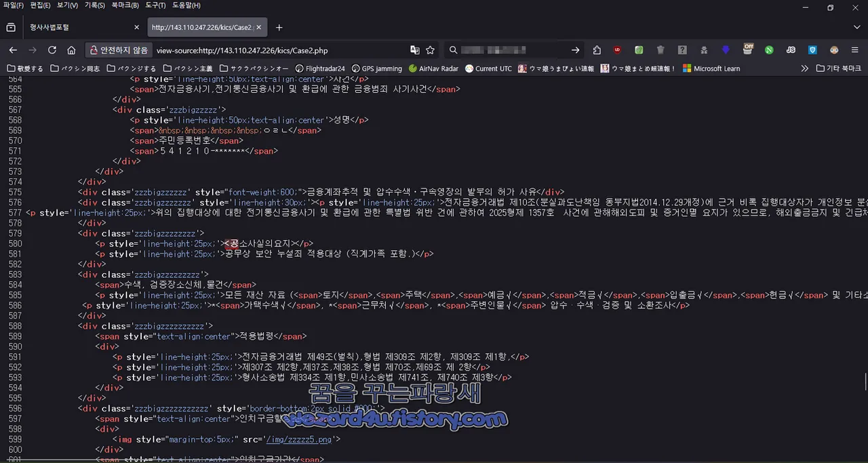Open the tab list dropdown arrow
The image size is (868, 463).
856,27
